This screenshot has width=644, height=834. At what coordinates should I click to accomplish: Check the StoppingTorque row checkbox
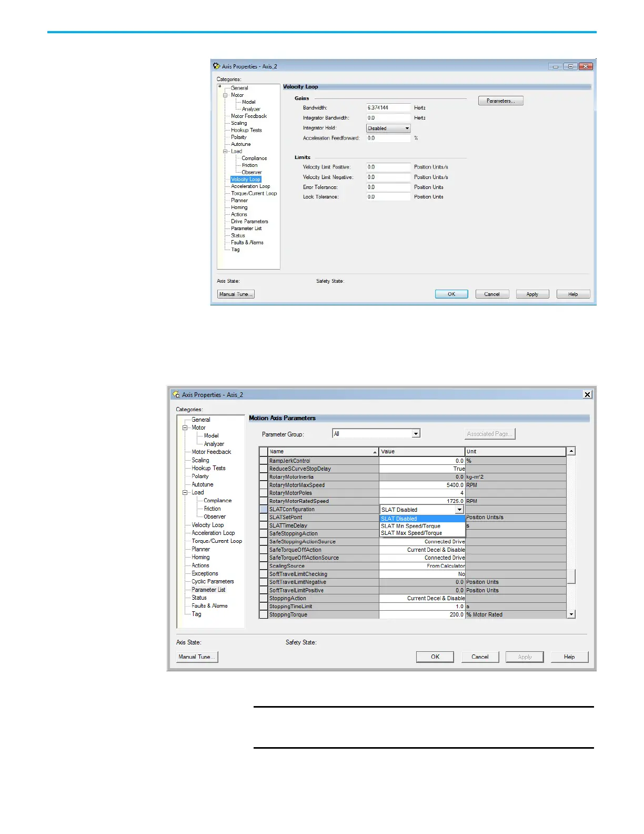click(264, 614)
